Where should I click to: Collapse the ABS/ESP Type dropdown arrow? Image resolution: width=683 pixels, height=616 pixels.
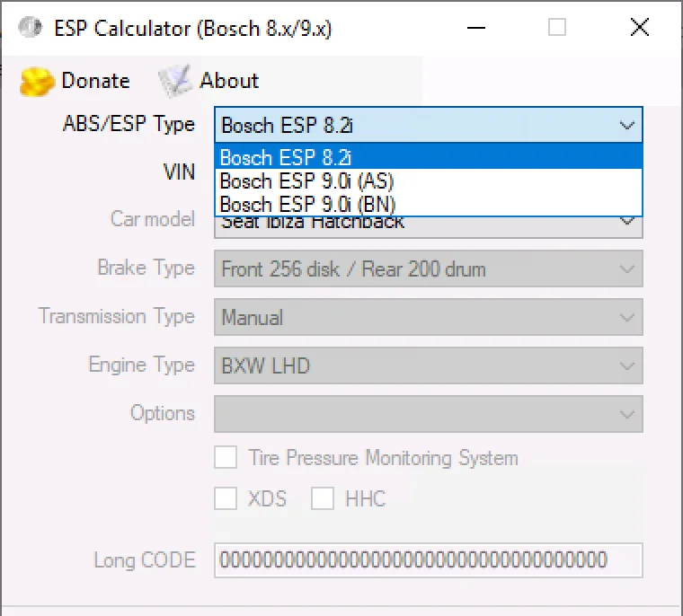[627, 126]
